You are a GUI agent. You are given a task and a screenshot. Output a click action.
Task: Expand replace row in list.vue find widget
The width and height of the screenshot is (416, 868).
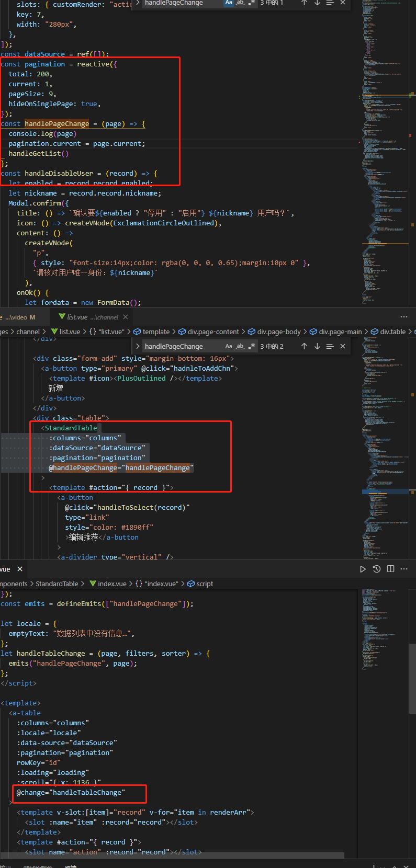coord(137,346)
